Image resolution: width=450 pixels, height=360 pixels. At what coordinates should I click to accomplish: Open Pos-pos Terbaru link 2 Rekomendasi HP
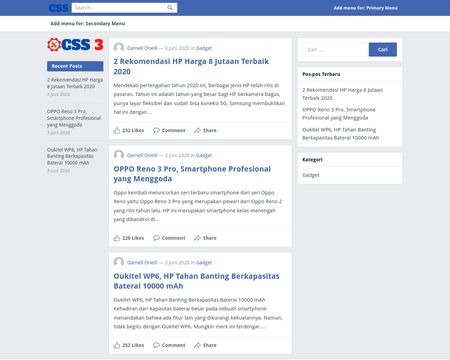342,94
